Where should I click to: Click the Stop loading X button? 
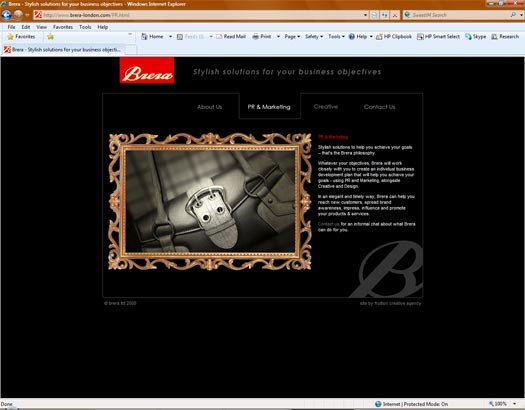[395, 15]
